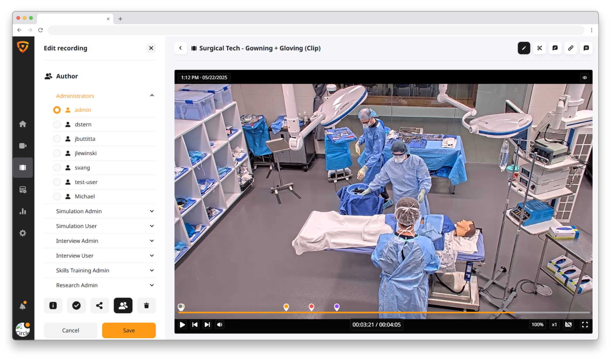611x364 pixels.
Task: Open the share tab
Action: coord(100,305)
